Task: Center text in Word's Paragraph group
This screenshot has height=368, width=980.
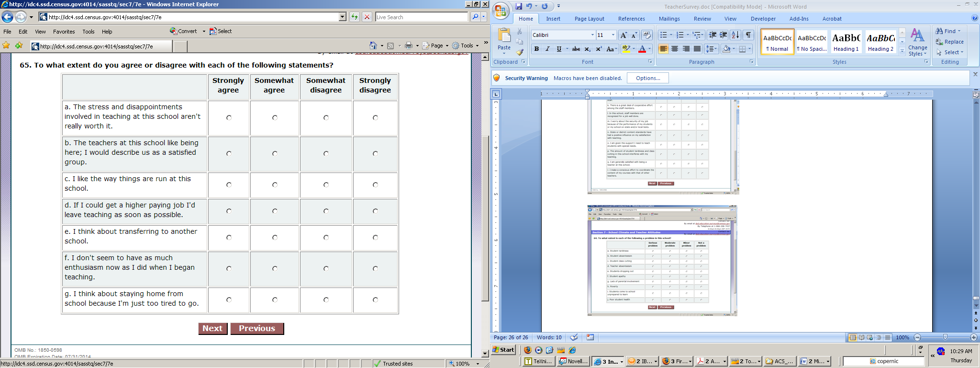Action: (x=675, y=49)
